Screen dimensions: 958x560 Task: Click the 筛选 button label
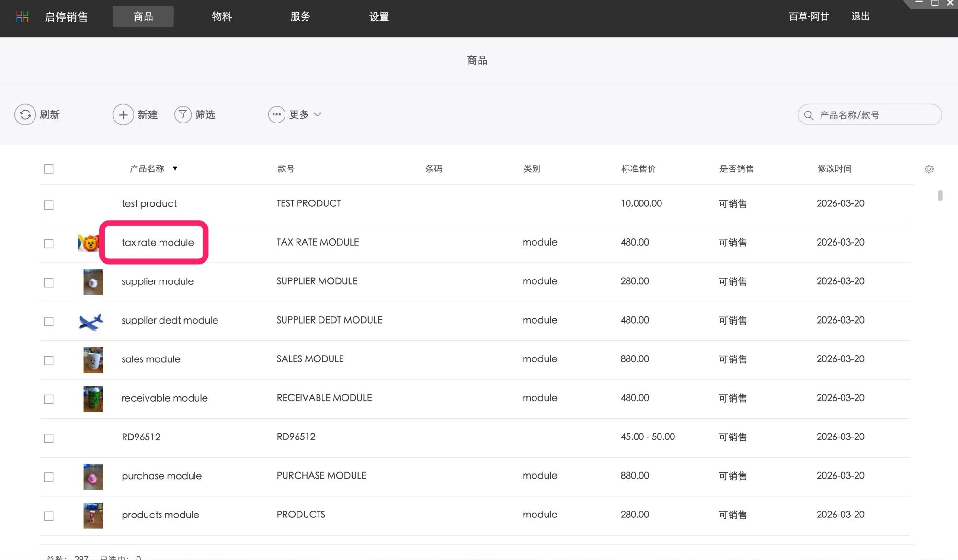pos(205,115)
